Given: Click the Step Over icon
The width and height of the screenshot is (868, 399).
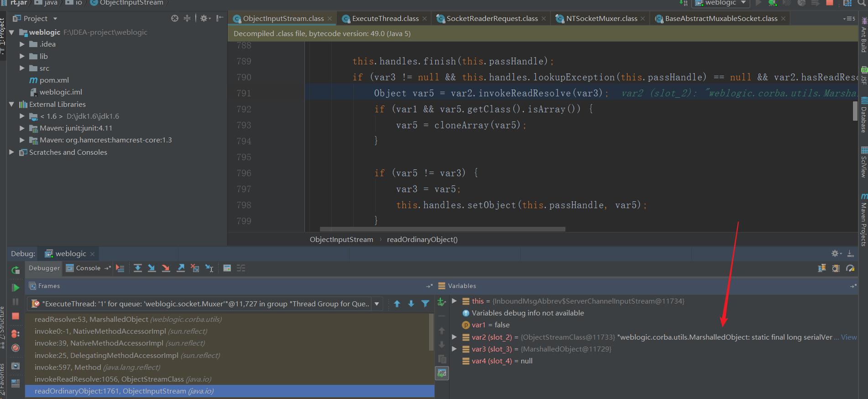Looking at the screenshot, I should tap(137, 268).
